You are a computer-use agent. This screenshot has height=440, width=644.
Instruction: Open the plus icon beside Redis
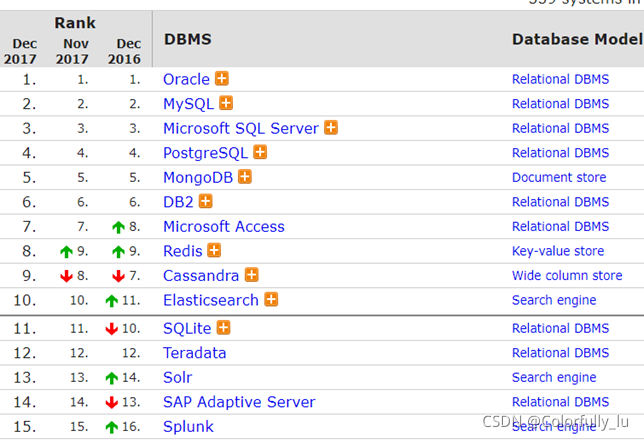tap(214, 250)
